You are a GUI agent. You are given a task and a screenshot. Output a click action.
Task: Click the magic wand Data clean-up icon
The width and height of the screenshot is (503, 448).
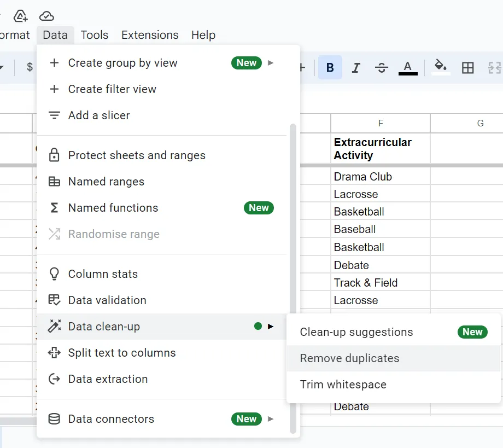pos(54,326)
